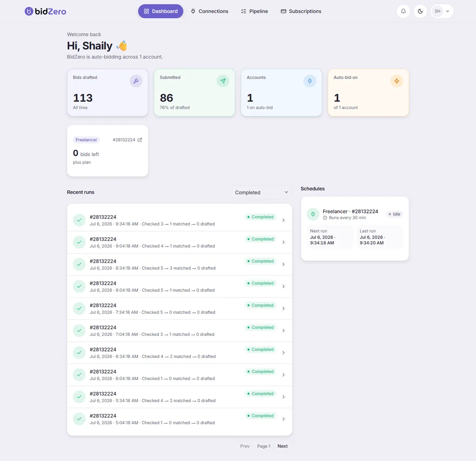Screen dimensions: 476x461
Task: Open the Submitted 86 card
Action: point(194,93)
